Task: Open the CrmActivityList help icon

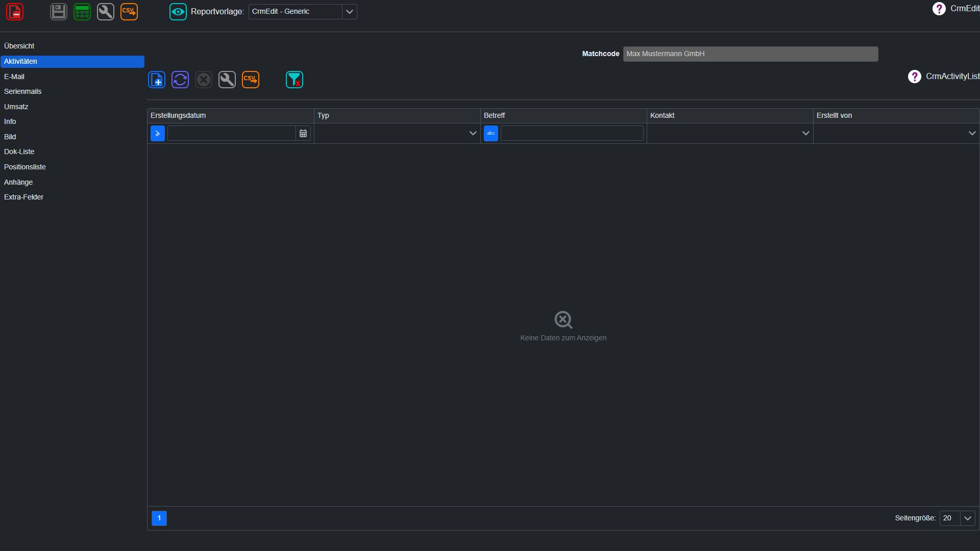Action: click(914, 77)
